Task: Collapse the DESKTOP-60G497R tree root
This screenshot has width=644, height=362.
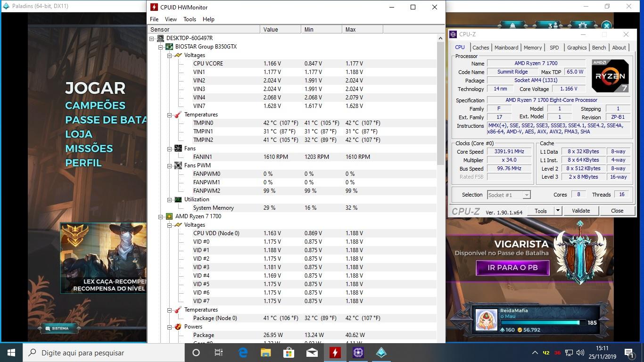Action: coord(152,38)
